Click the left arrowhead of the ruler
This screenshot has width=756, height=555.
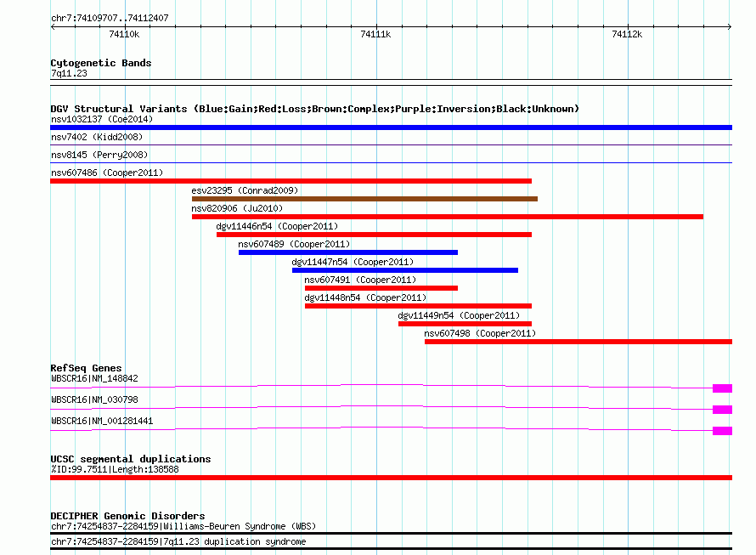pos(53,27)
